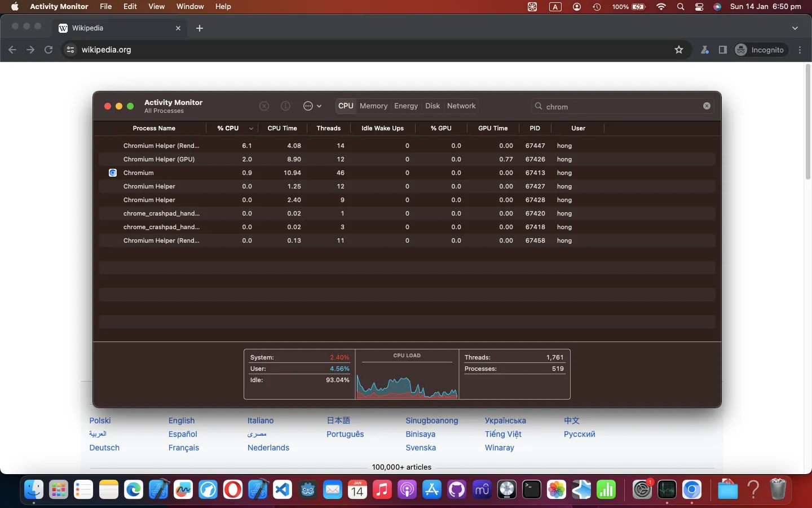Open Visual Studio Code from the dock

click(x=283, y=489)
